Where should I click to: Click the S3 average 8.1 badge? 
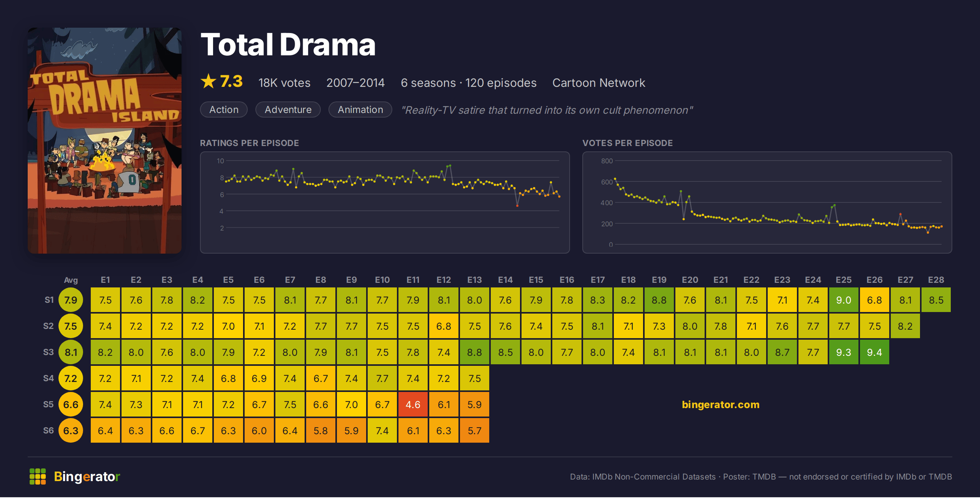(71, 352)
